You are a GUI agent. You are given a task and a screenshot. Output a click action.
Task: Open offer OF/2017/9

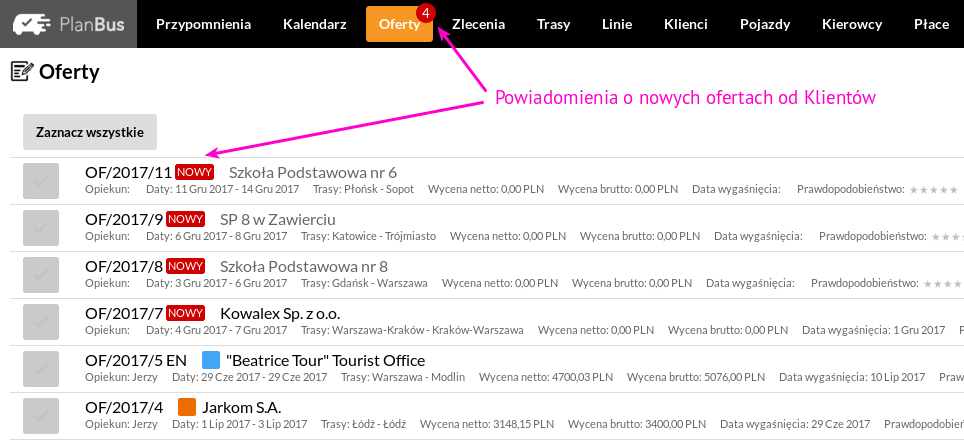(124, 219)
